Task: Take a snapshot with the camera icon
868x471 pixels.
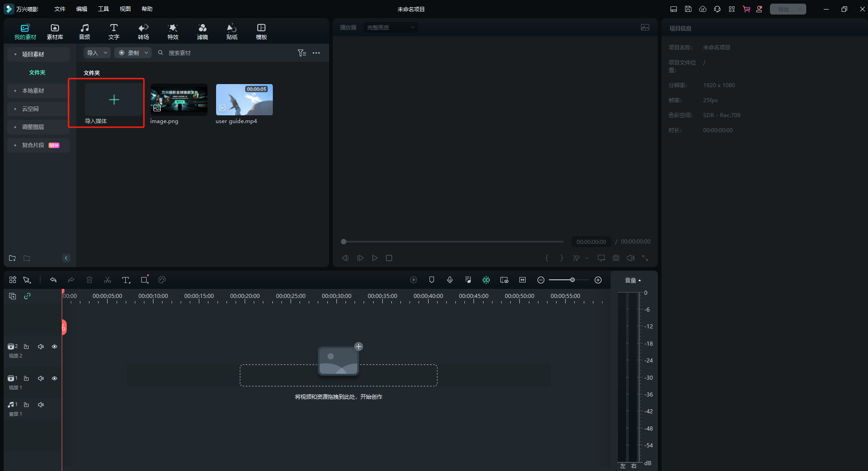Action: [x=616, y=258]
